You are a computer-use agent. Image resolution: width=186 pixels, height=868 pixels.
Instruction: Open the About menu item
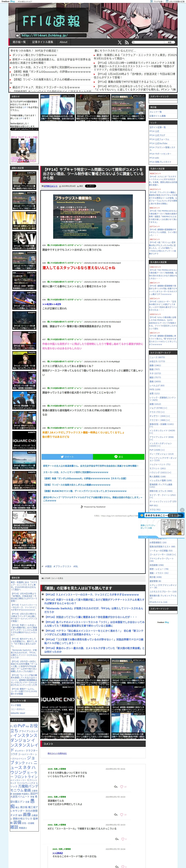[63, 42]
